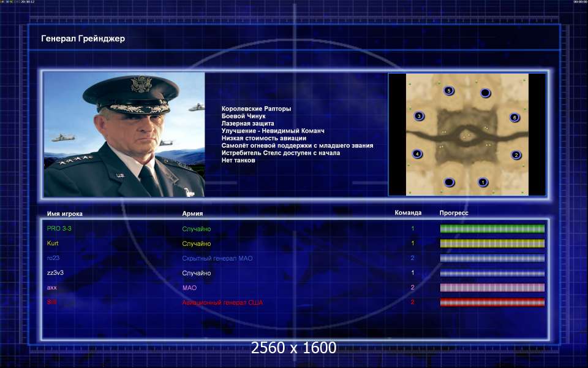The height and width of the screenshot is (368, 588).
Task: Click start position marker 5 on the map
Action: (x=449, y=91)
